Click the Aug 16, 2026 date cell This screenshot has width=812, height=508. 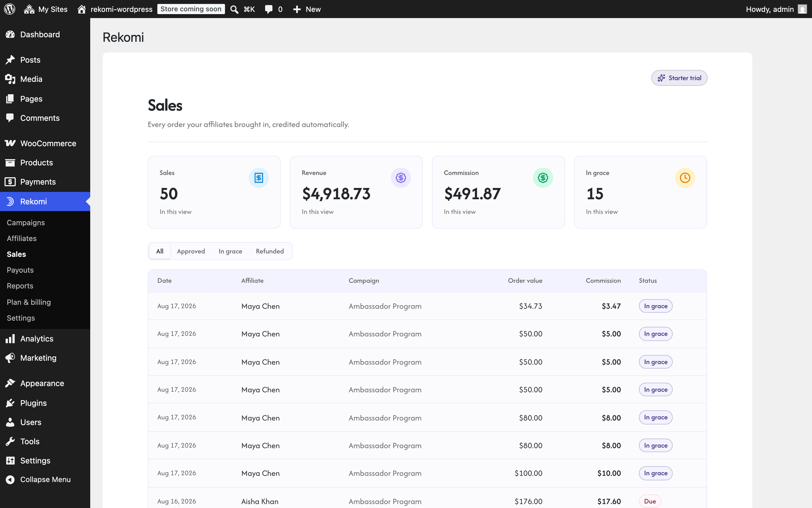(x=176, y=501)
